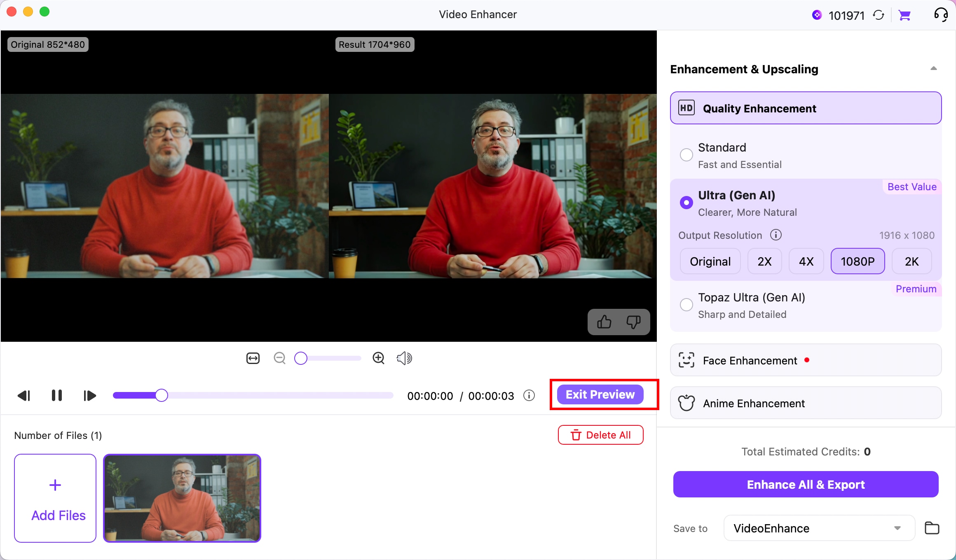Click the thumbs down feedback icon
This screenshot has width=956, height=560.
[633, 322]
